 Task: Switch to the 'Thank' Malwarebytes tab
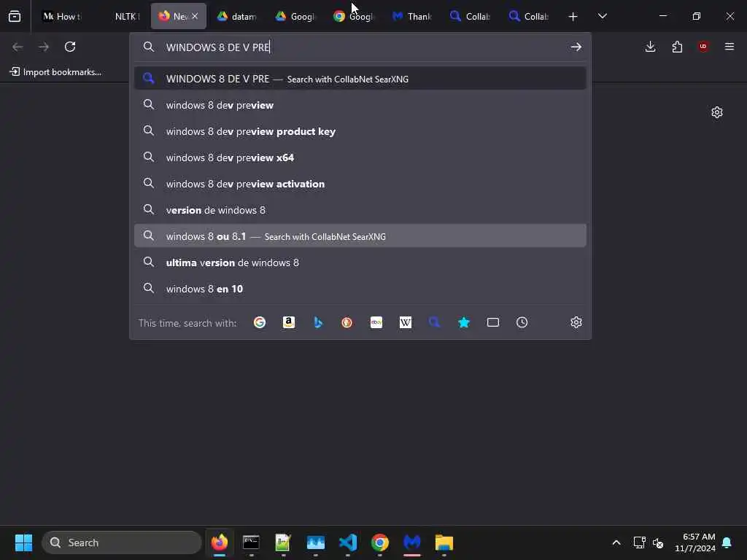click(x=412, y=16)
